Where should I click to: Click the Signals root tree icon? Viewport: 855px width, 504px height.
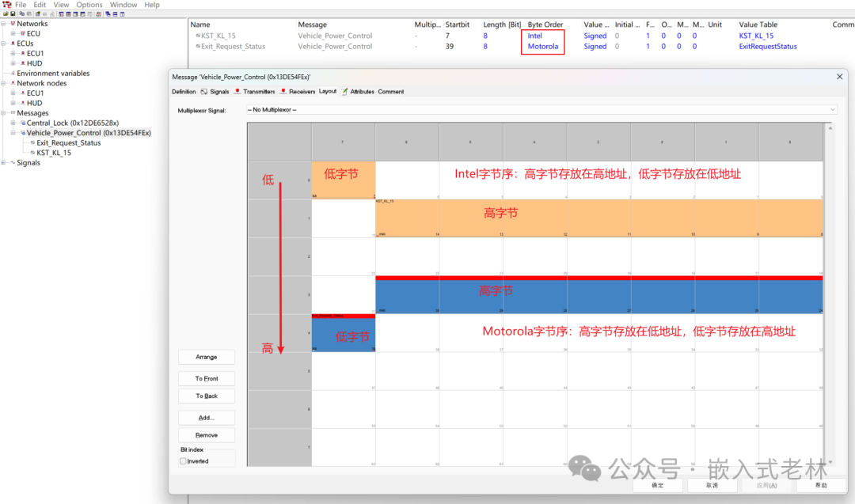[x=13, y=162]
